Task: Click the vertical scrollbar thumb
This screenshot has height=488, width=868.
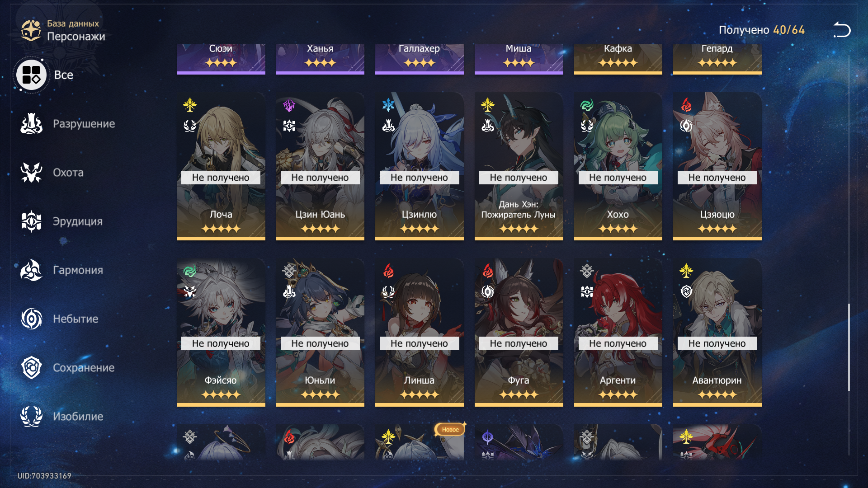Action: click(x=849, y=347)
